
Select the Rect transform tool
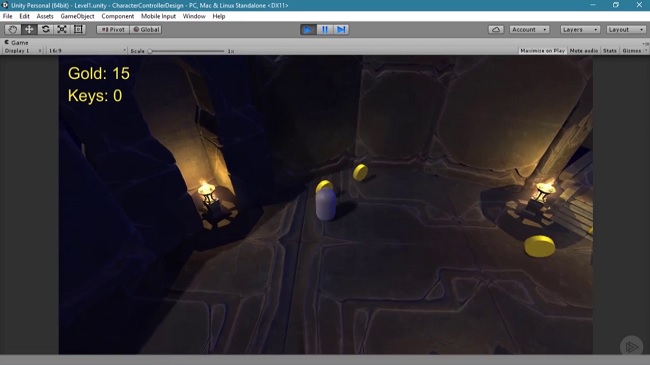tap(78, 29)
